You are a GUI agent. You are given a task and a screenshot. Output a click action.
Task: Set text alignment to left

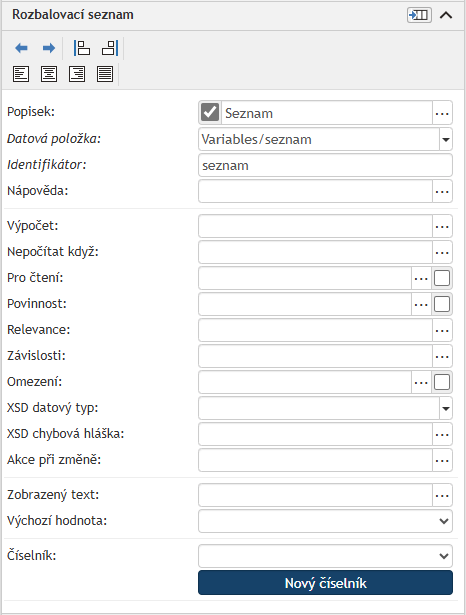click(21, 74)
